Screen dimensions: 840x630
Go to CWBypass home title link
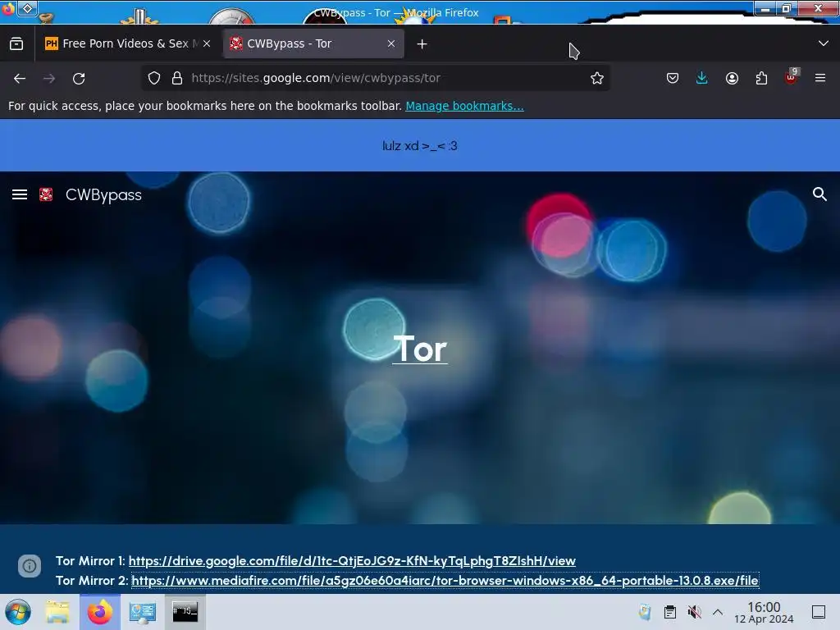(x=103, y=194)
